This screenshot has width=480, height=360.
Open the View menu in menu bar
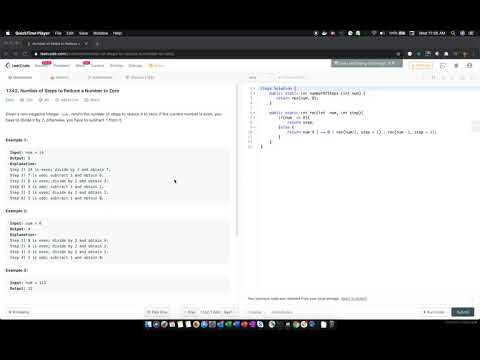coord(83,33)
